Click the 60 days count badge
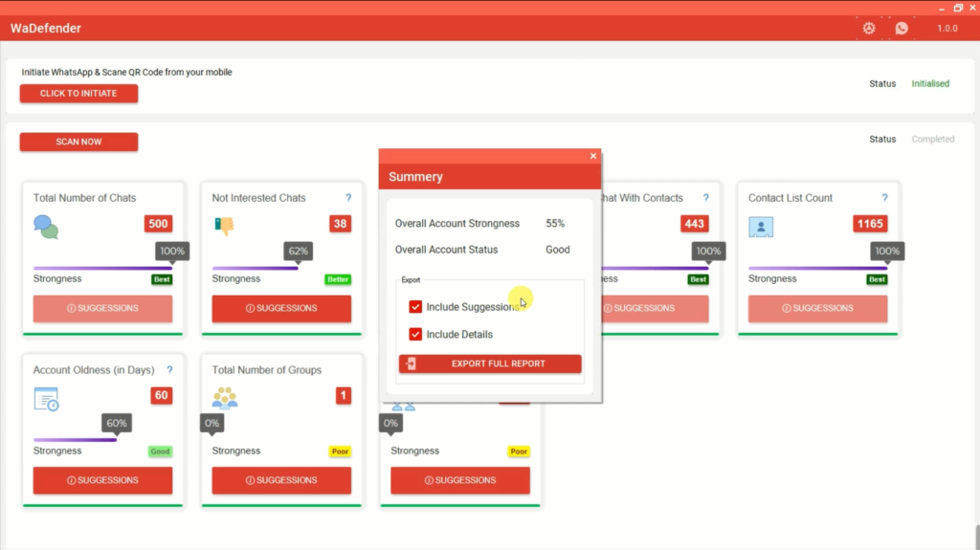Image resolution: width=980 pixels, height=550 pixels. (x=161, y=396)
